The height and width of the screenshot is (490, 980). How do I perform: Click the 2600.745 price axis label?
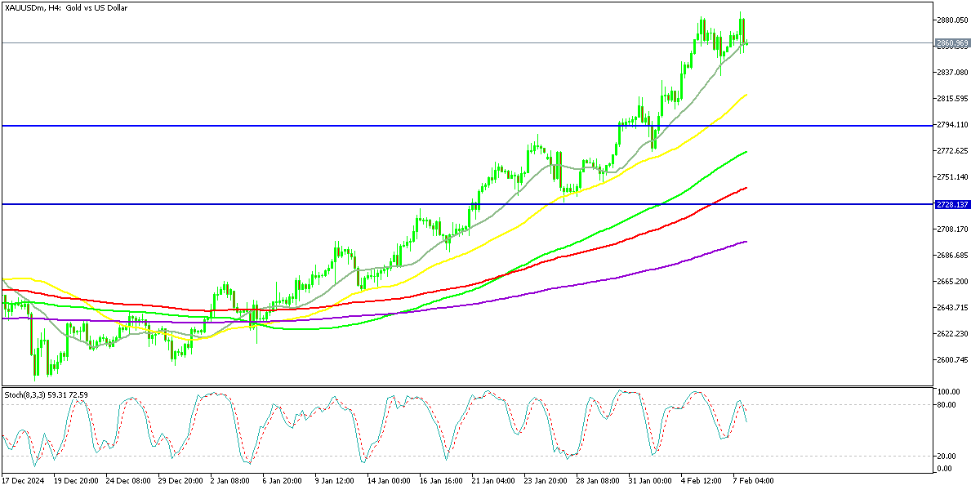[x=952, y=359]
